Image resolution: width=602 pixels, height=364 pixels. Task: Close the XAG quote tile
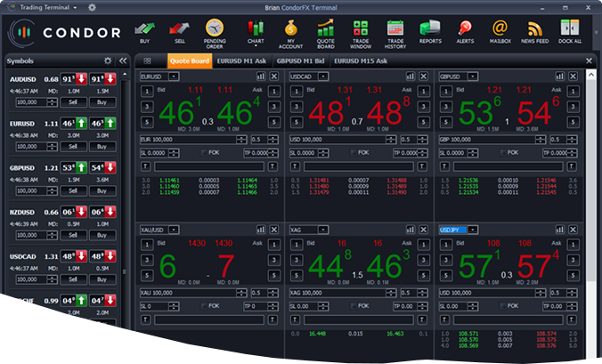point(424,230)
